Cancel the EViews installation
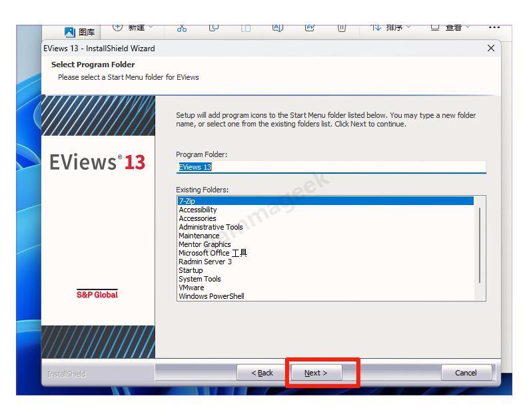This screenshot has width=529, height=420. (466, 373)
